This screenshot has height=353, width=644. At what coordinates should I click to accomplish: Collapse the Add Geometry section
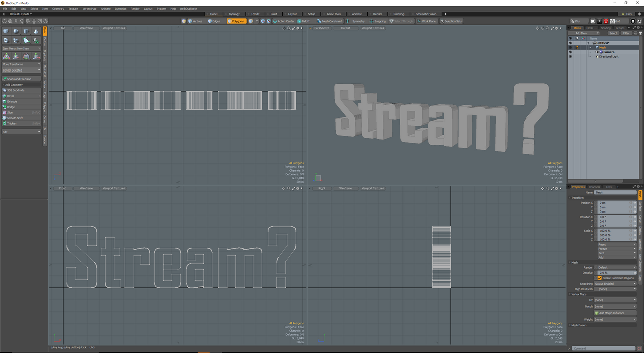(x=3, y=85)
